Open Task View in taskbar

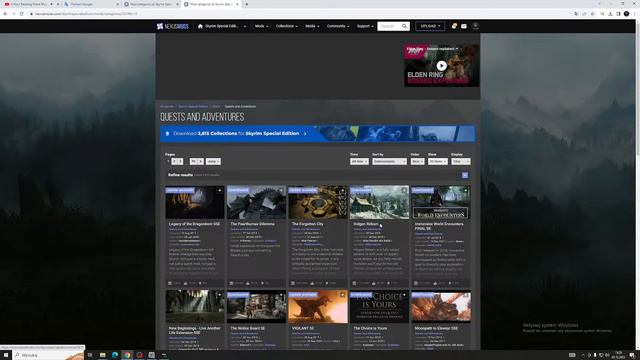[x=90, y=355]
